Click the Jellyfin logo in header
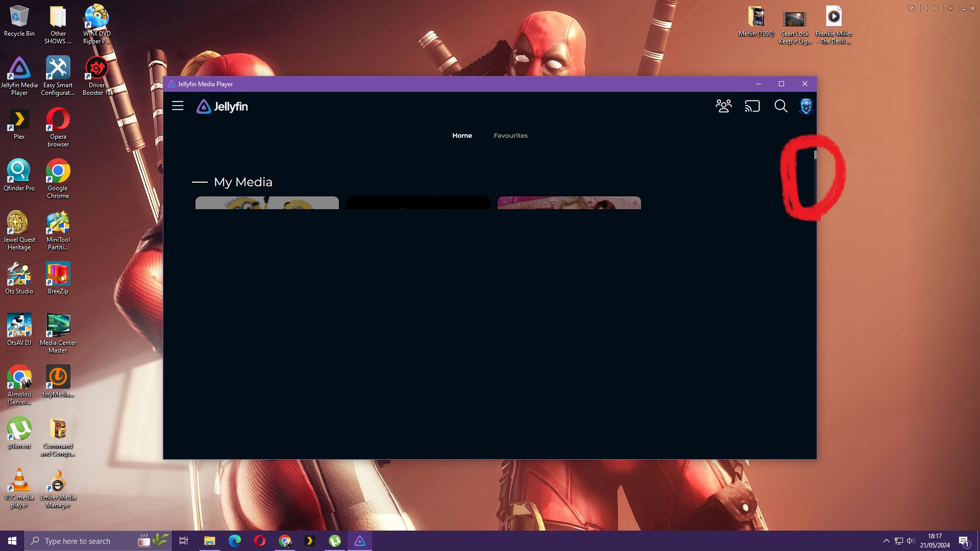The height and width of the screenshot is (551, 980). point(222,107)
